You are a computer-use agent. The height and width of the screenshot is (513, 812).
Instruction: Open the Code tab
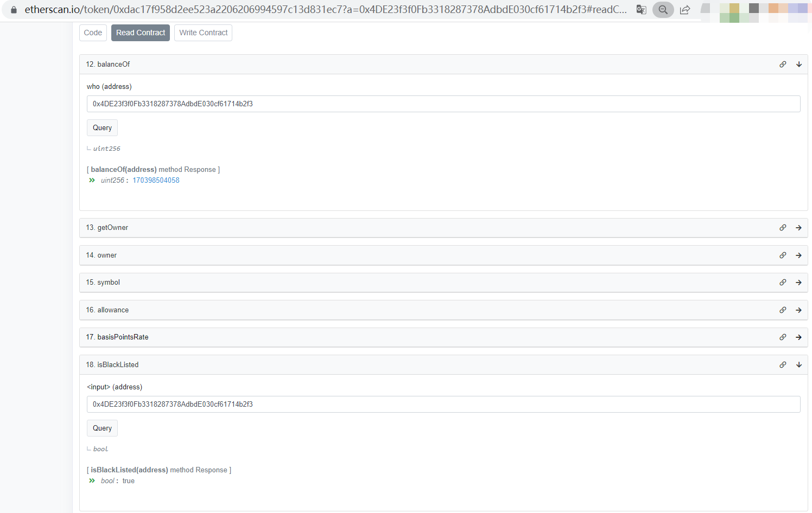click(x=93, y=33)
